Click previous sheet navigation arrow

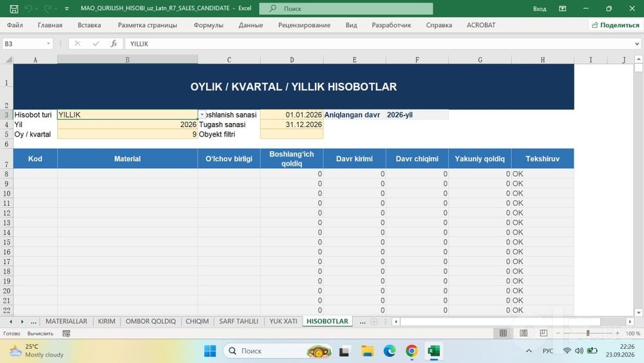11,322
